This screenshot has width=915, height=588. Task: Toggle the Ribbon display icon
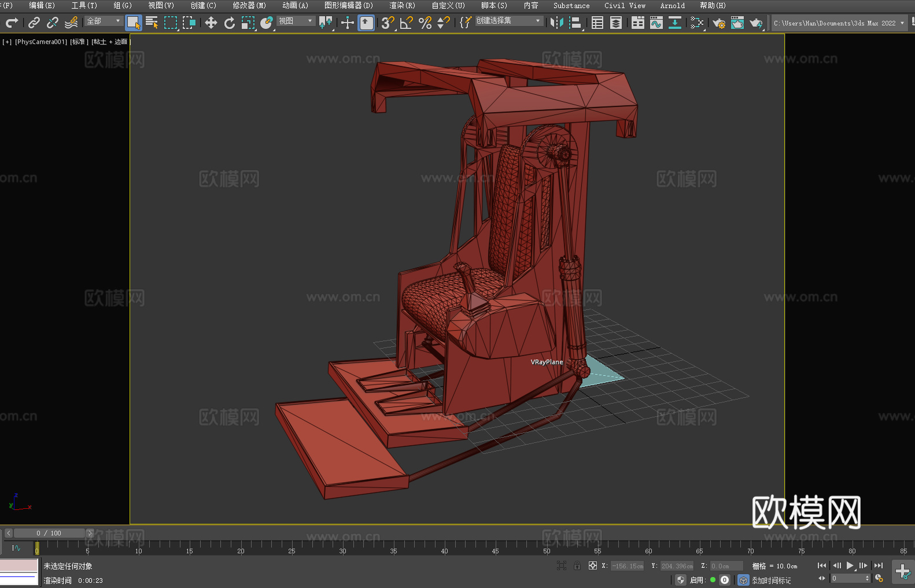click(x=638, y=23)
